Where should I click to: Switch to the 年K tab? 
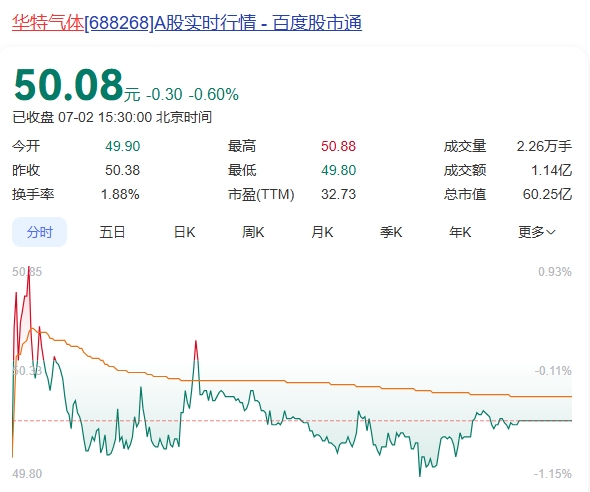pos(460,232)
